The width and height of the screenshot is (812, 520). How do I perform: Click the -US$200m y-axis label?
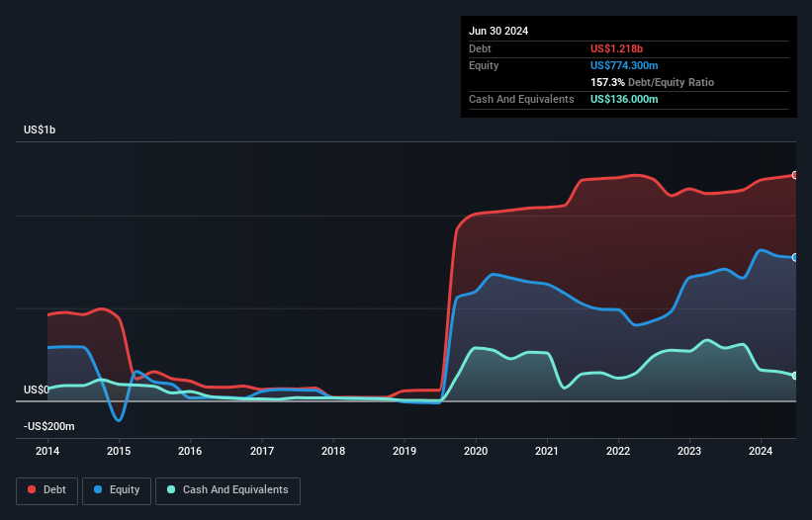tap(49, 426)
